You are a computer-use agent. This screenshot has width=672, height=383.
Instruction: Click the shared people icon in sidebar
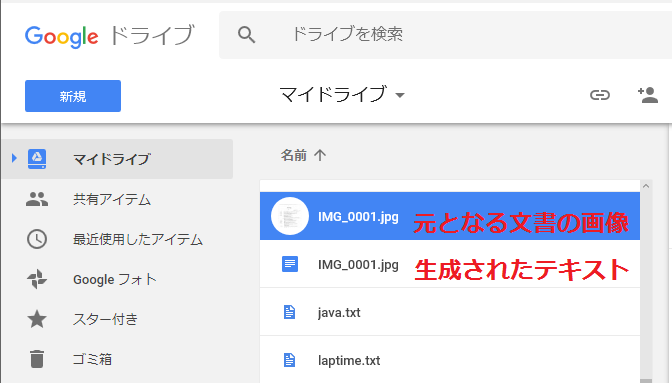coord(37,199)
